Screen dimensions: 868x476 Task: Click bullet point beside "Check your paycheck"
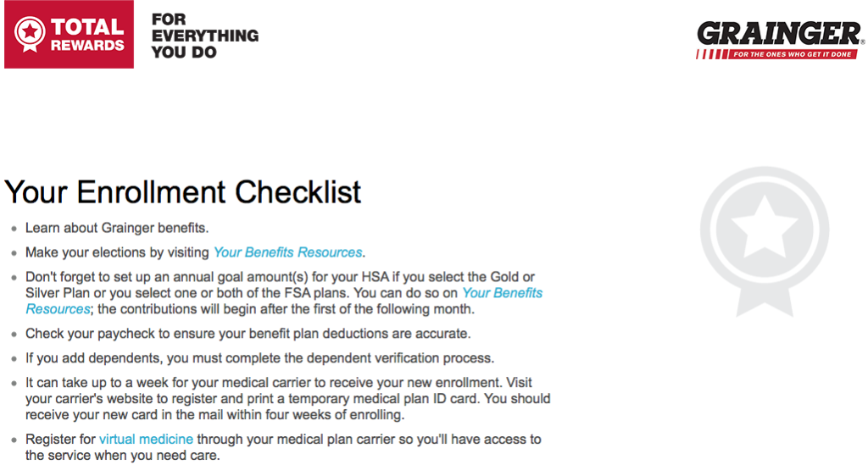point(13,335)
